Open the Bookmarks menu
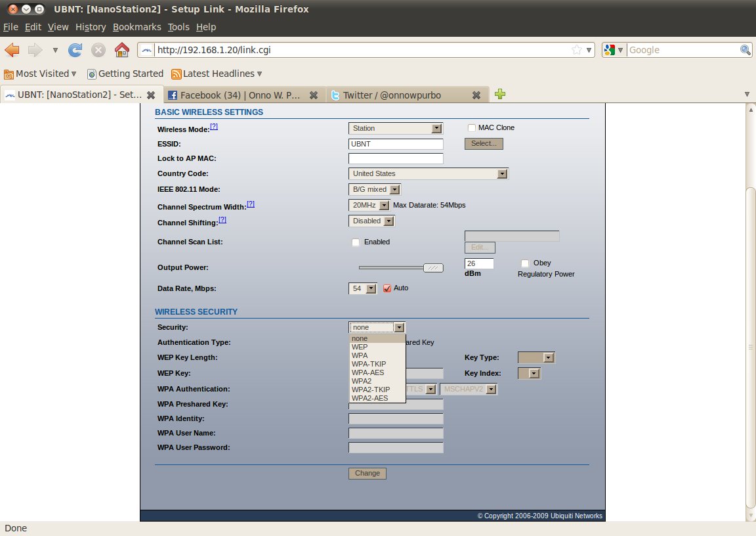 click(x=136, y=27)
